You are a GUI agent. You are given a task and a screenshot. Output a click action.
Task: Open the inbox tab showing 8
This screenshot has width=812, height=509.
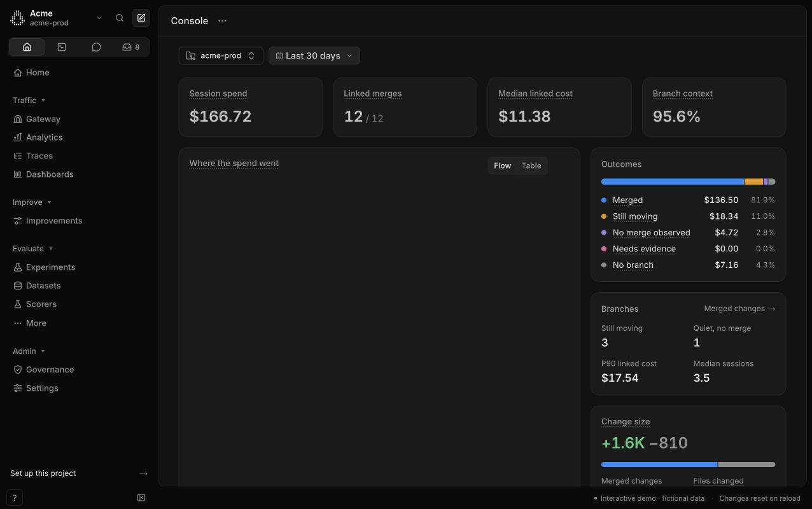[x=131, y=47]
